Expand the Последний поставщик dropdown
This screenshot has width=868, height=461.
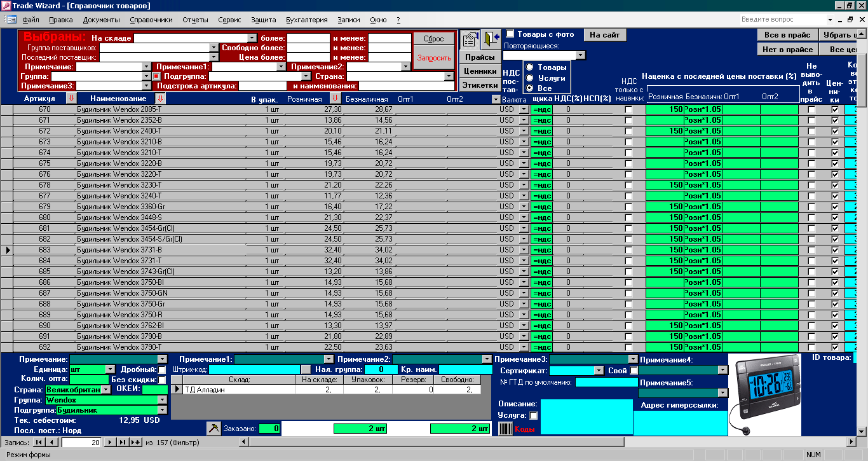pos(214,57)
